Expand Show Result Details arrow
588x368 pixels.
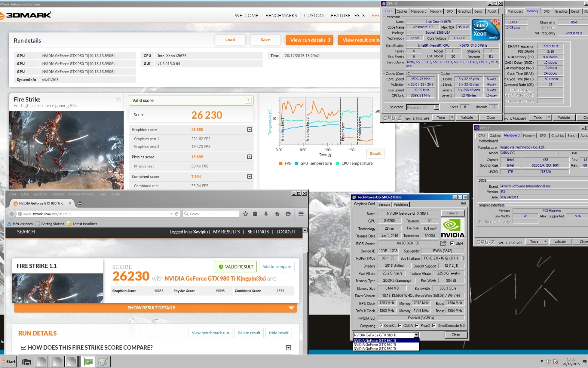click(x=291, y=308)
